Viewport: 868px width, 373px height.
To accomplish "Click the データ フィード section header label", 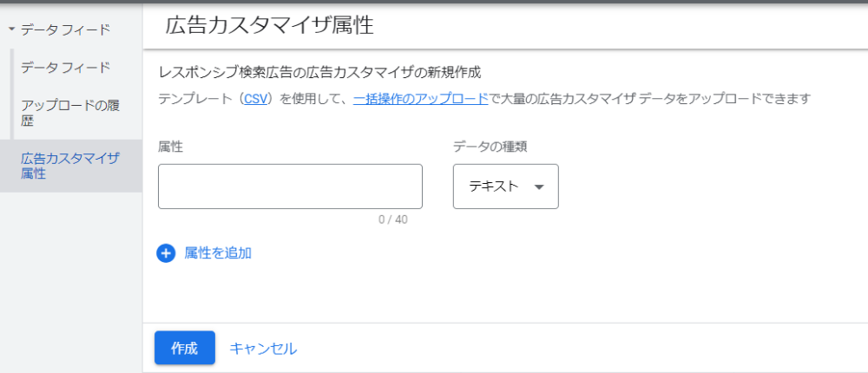I will (66, 30).
